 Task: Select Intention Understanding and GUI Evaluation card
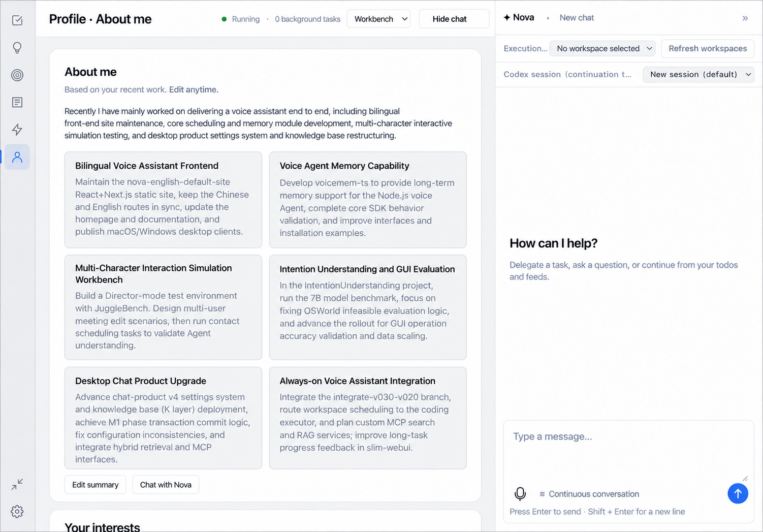tap(368, 307)
